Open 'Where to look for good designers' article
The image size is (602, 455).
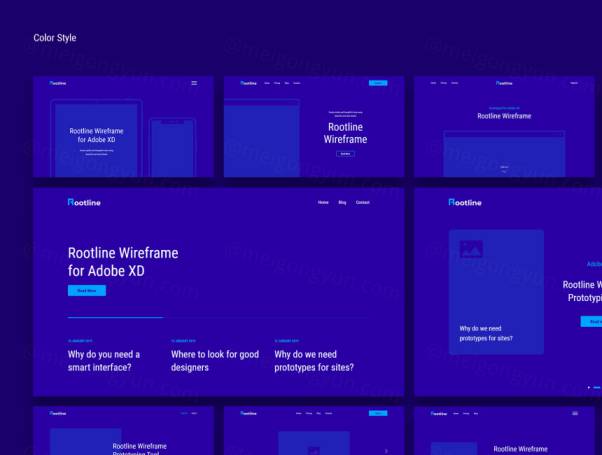(x=214, y=360)
